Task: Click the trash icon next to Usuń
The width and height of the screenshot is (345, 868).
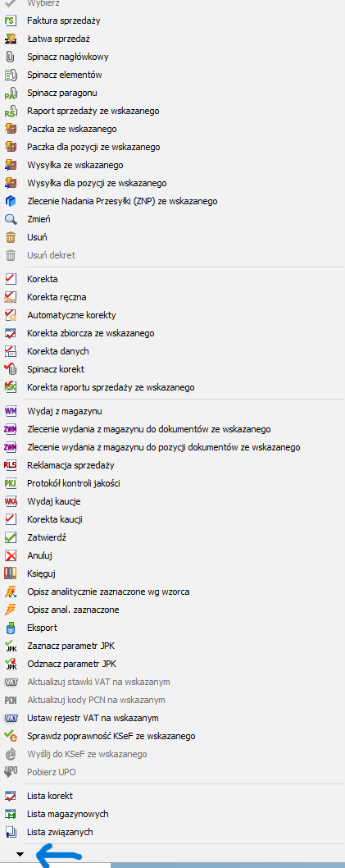Action: pos(11,237)
